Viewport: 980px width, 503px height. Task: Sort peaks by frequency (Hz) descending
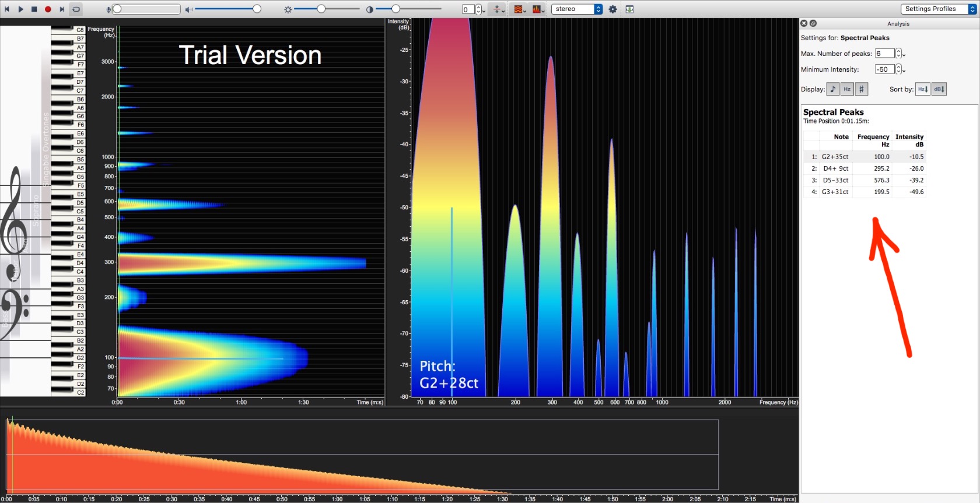[x=923, y=89]
